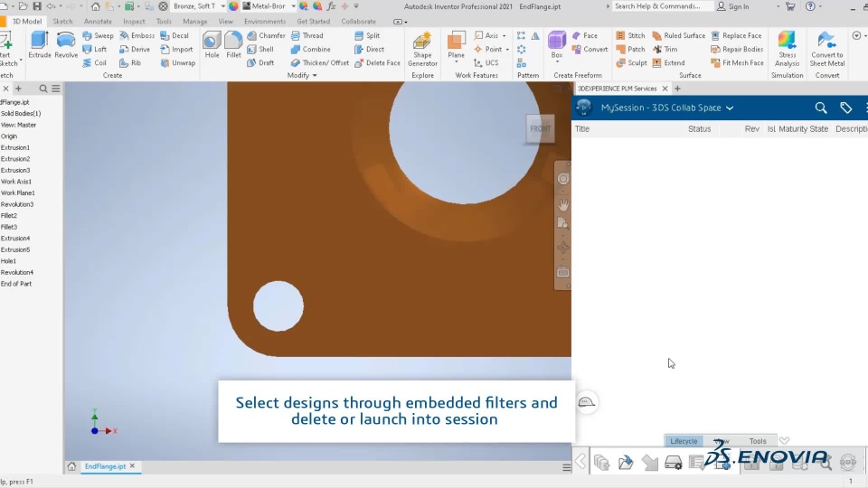Select the Pan hand in navigation bar
Image resolution: width=868 pixels, height=488 pixels.
pos(563,205)
